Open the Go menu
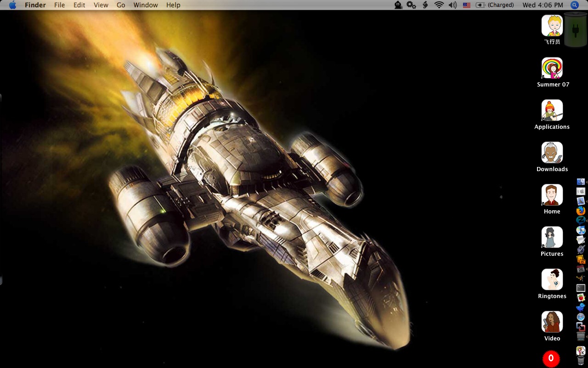This screenshot has height=368, width=588. click(121, 5)
